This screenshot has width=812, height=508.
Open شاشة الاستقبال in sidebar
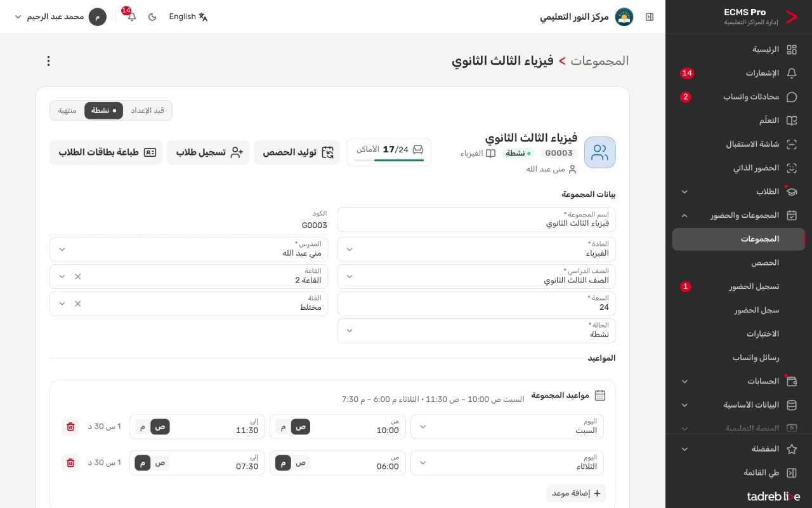click(x=738, y=144)
